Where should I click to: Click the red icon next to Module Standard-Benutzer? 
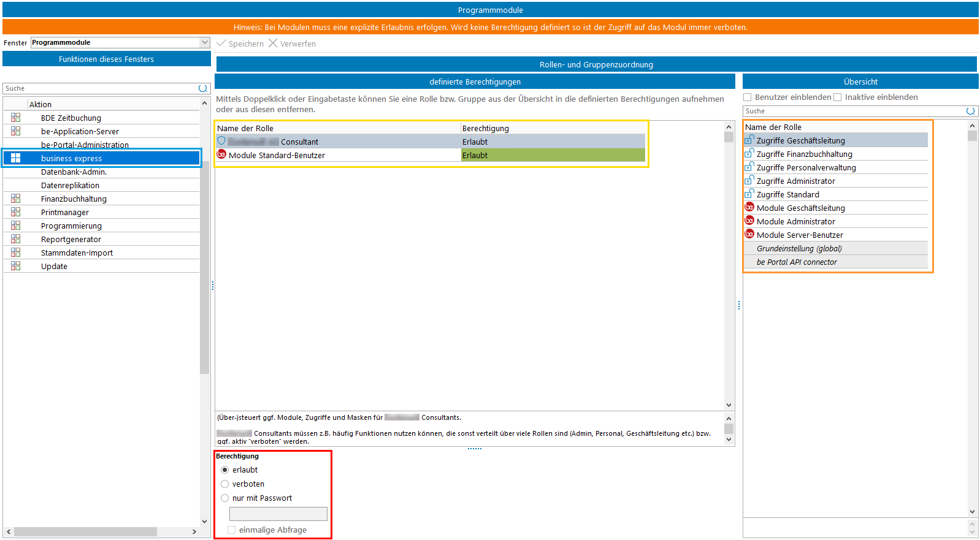click(221, 154)
